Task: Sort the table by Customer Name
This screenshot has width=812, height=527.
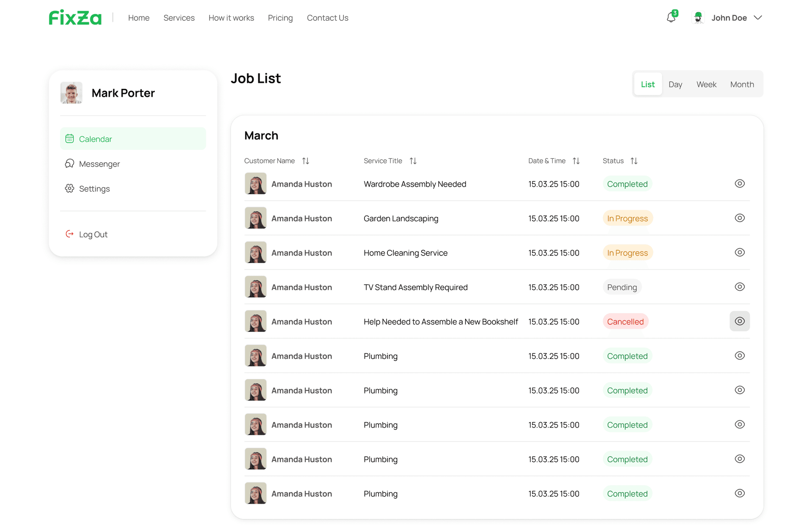Action: 305,160
